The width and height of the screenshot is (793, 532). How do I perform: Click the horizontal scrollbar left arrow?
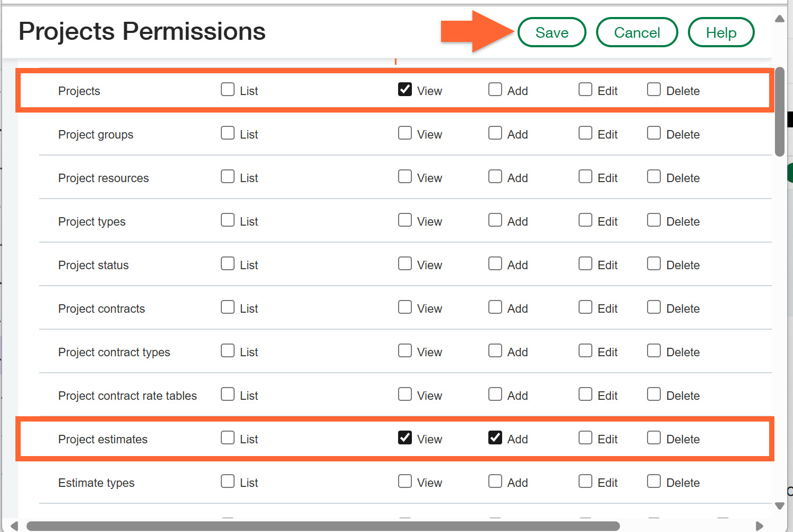(x=14, y=526)
